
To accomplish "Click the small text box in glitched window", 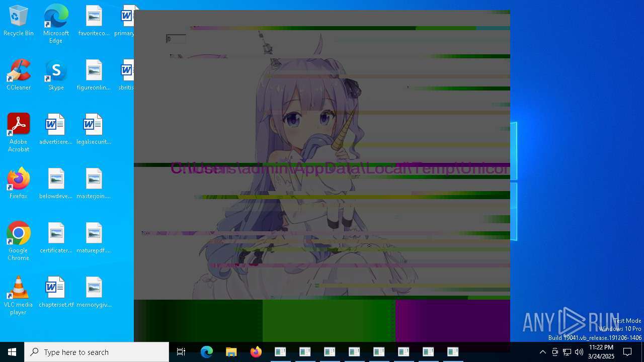I will point(176,39).
